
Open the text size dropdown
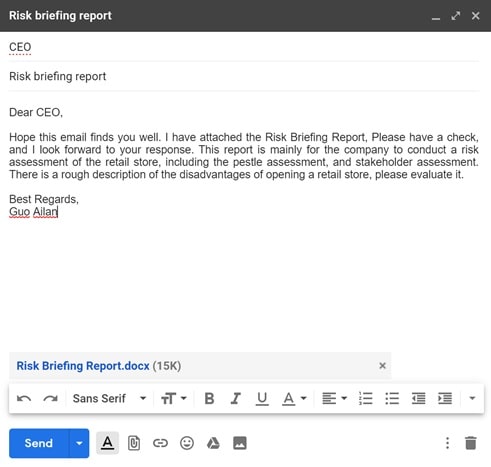pyautogui.click(x=174, y=398)
